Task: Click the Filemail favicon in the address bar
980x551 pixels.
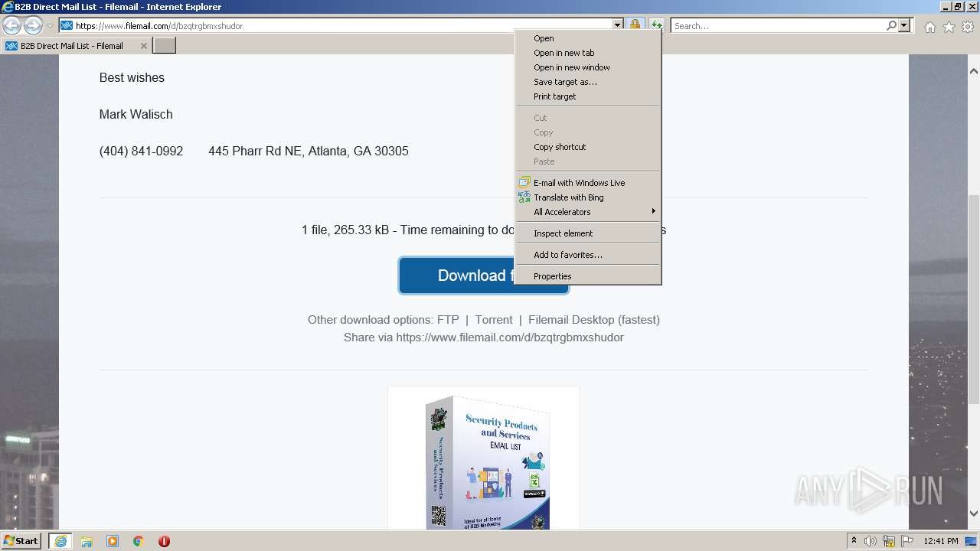Action: pos(67,25)
